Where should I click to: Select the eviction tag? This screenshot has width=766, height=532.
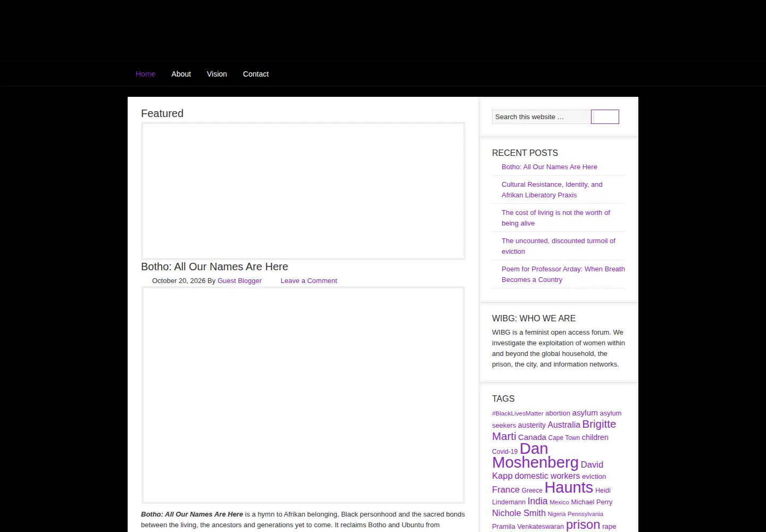tap(594, 477)
